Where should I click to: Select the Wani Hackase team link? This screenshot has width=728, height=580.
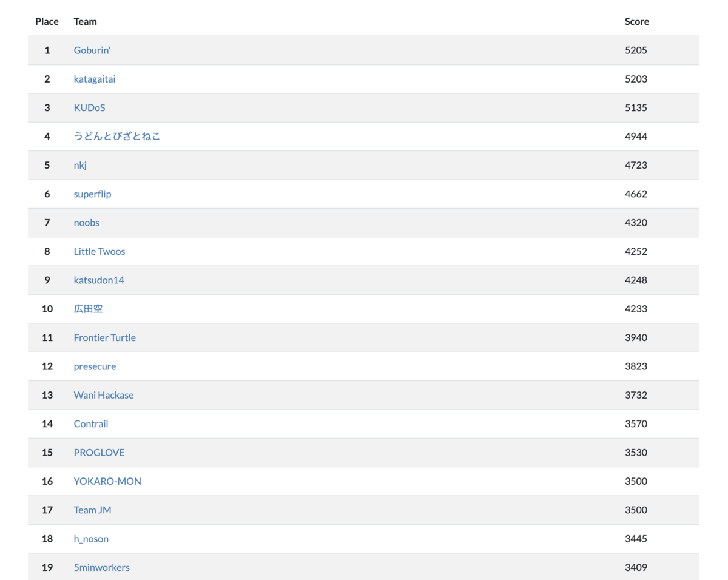(x=104, y=395)
